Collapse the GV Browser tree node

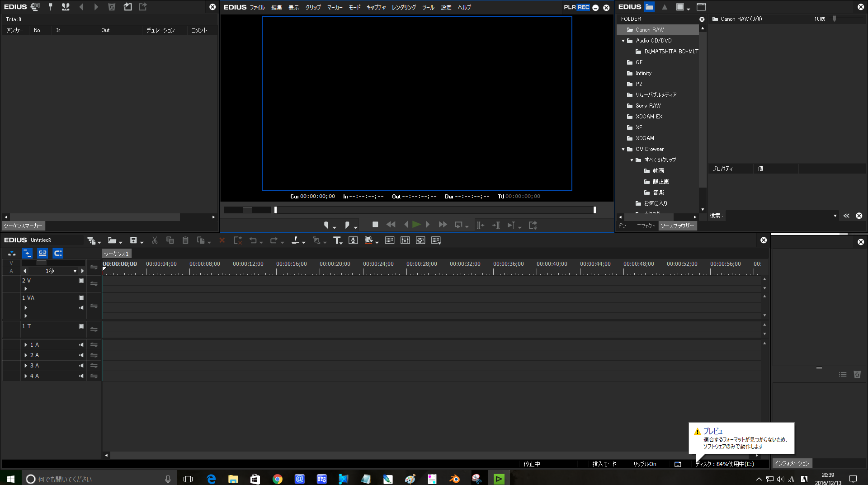(x=623, y=149)
